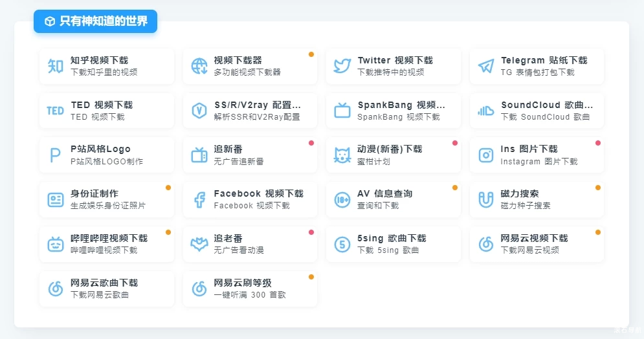The height and width of the screenshot is (339, 644).
Task: Click the Facebook f icon
Action: pyautogui.click(x=199, y=199)
